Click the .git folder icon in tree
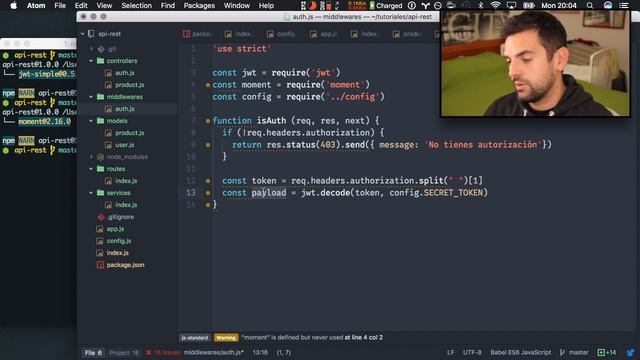Image resolution: width=640 pixels, height=360 pixels. click(101, 49)
